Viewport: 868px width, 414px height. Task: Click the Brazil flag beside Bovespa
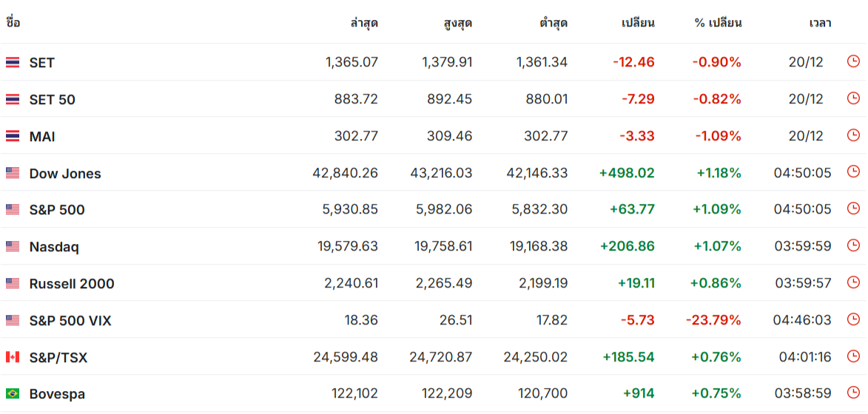tap(13, 394)
